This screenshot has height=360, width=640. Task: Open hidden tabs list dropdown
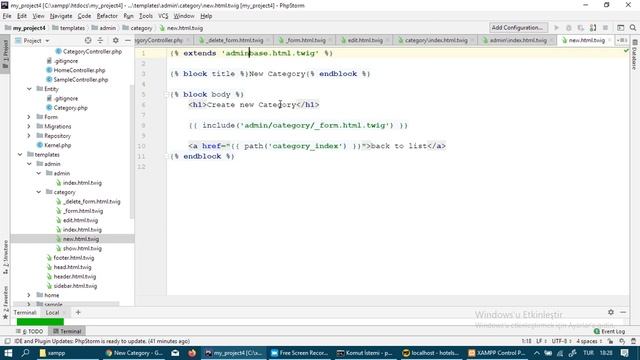pyautogui.click(x=622, y=40)
